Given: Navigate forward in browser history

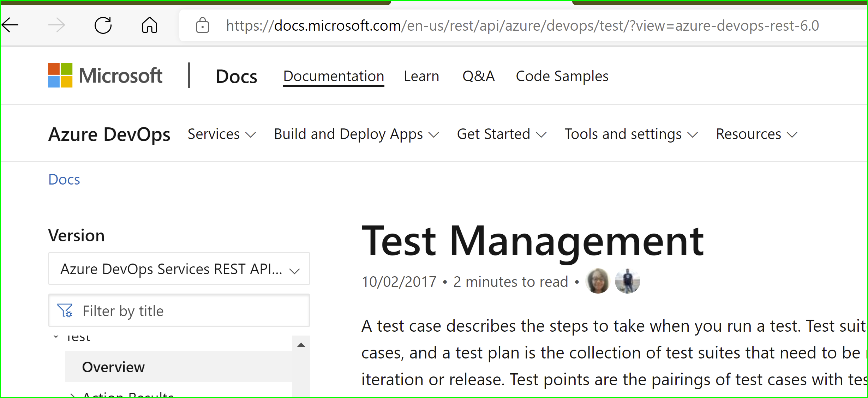Looking at the screenshot, I should pyautogui.click(x=56, y=25).
